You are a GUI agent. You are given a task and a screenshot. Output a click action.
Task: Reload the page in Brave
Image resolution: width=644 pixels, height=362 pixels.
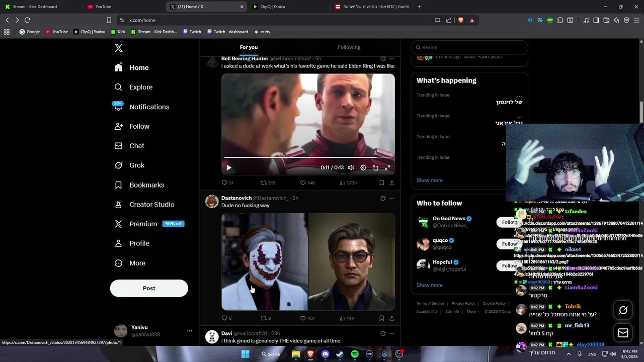(x=28, y=20)
